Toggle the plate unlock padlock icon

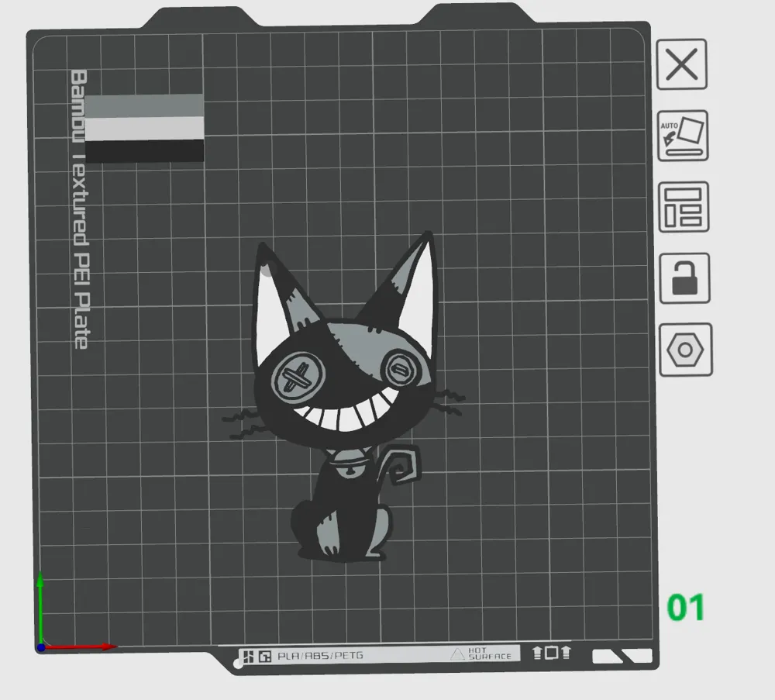[x=684, y=278]
